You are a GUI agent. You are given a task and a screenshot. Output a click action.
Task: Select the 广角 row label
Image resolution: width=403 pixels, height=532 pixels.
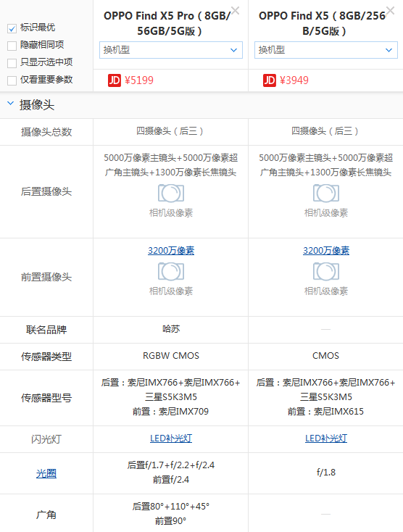pyautogui.click(x=46, y=515)
